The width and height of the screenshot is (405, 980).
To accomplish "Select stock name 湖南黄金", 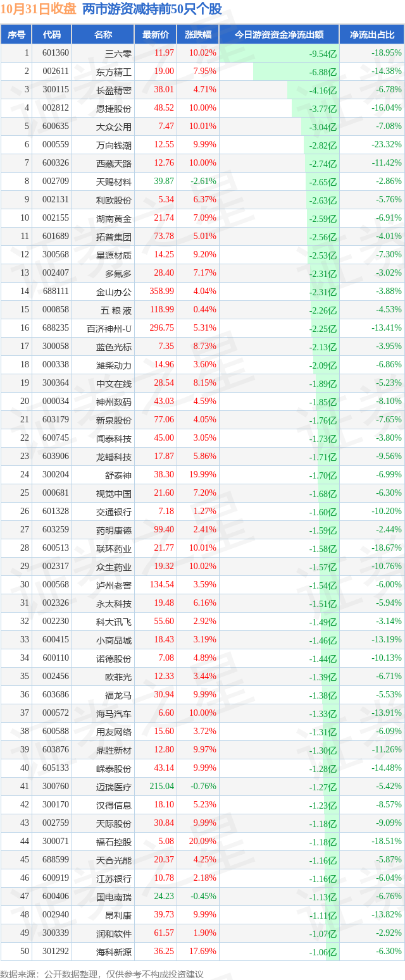I will pyautogui.click(x=114, y=218).
